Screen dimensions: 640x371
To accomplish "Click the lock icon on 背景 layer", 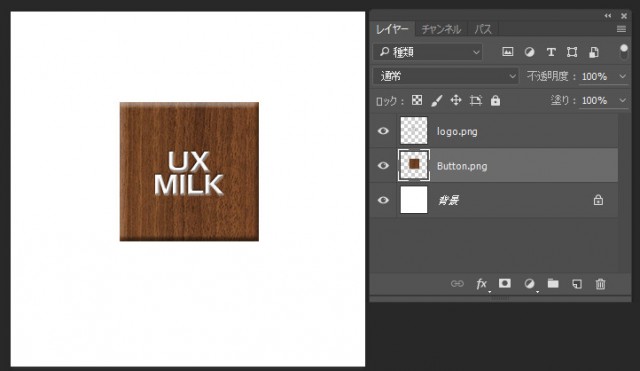I will click(598, 200).
